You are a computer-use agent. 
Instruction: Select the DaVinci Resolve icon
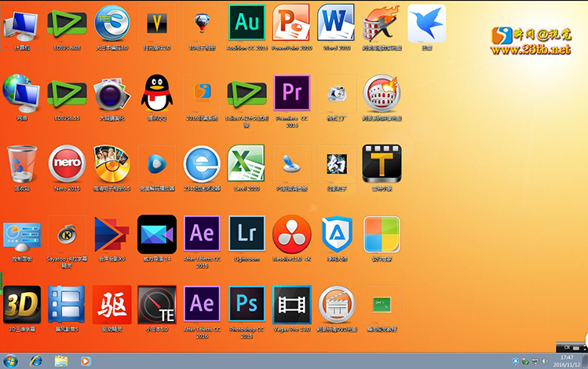point(292,234)
